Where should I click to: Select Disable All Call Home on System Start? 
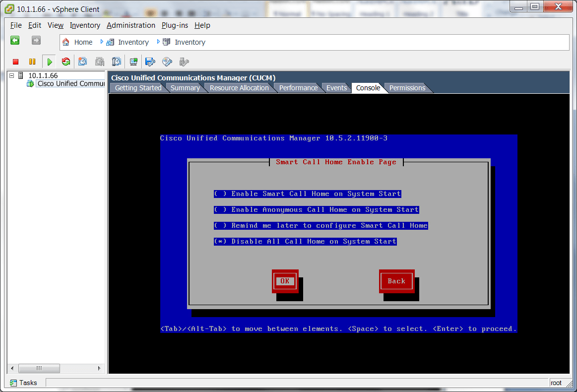[305, 242]
